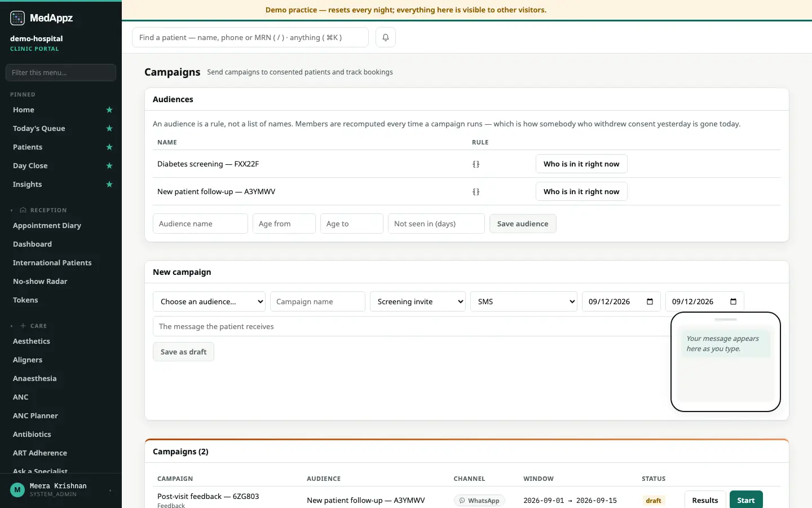This screenshot has height=508, width=812.
Task: Unpin Insights via its star icon
Action: tap(109, 185)
